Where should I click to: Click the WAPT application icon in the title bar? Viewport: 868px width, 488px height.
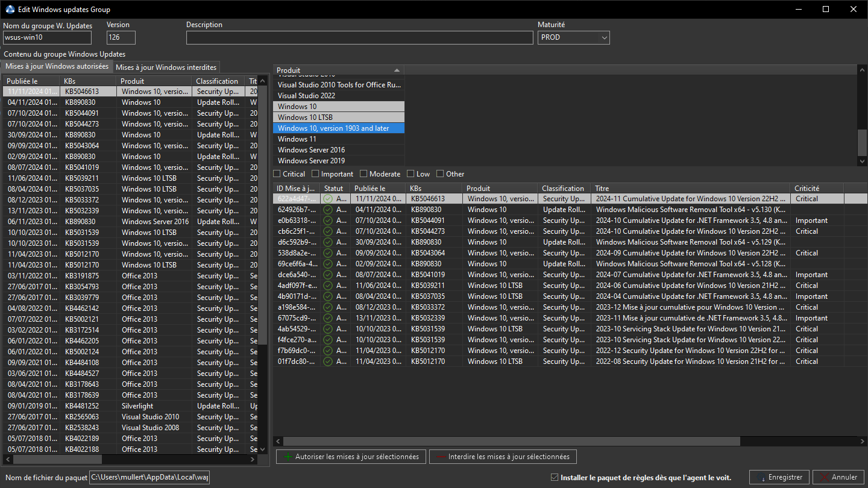10,9
